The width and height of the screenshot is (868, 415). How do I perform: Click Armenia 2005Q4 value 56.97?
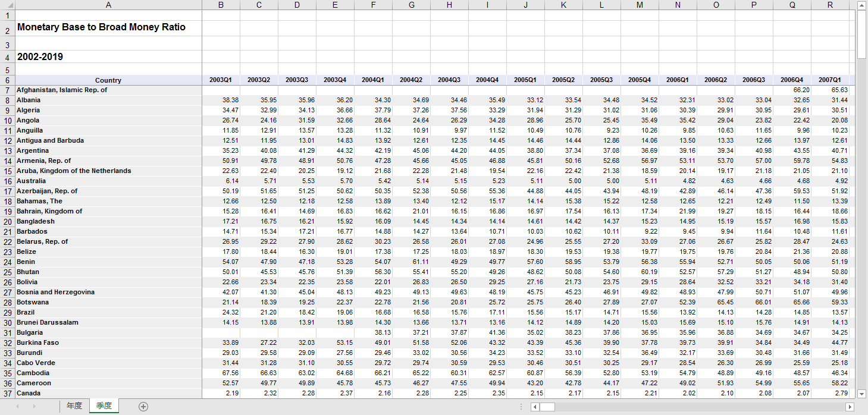(640, 161)
